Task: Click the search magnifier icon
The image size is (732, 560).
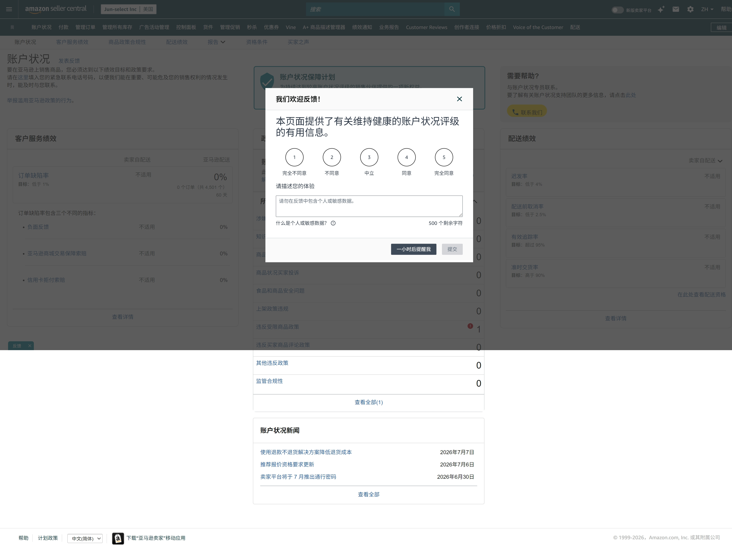Action: [452, 9]
